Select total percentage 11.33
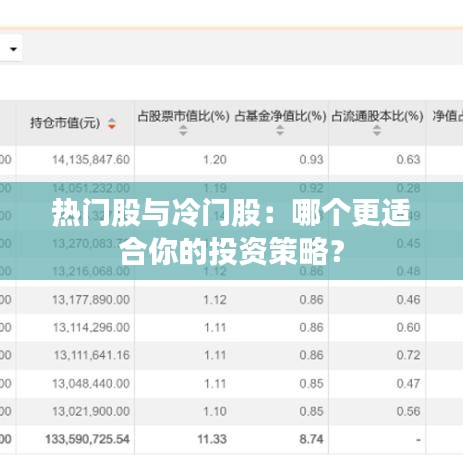463x463 pixels. point(212,439)
